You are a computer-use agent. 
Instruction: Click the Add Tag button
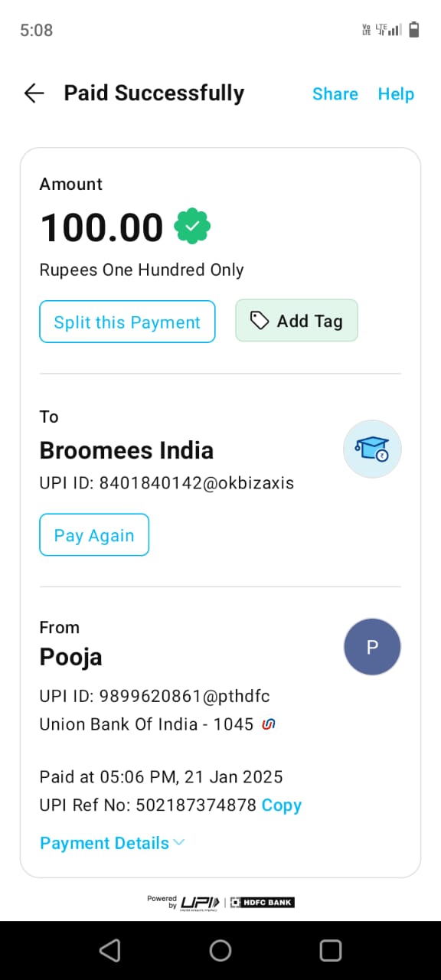[x=296, y=321]
